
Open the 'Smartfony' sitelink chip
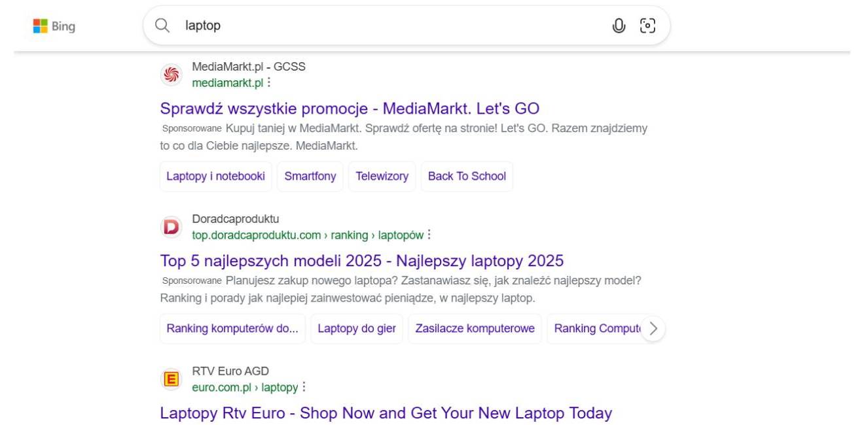tap(310, 177)
